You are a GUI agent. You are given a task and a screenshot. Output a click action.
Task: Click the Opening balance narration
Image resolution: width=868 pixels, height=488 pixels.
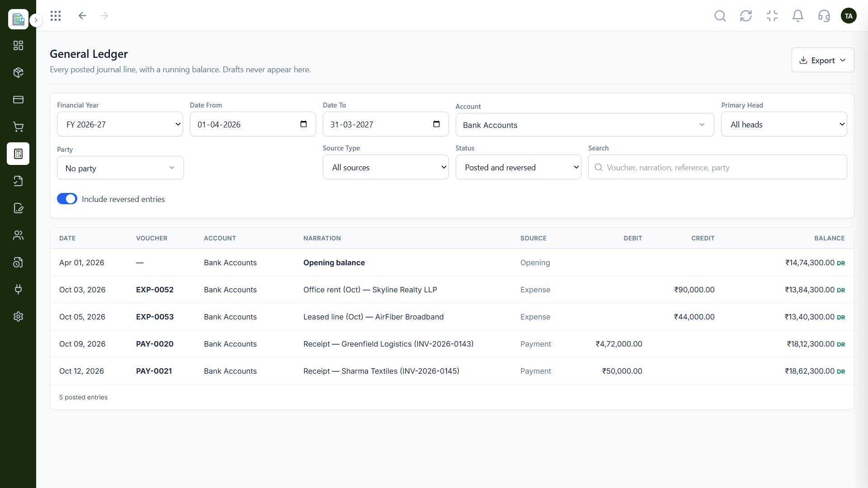(334, 263)
